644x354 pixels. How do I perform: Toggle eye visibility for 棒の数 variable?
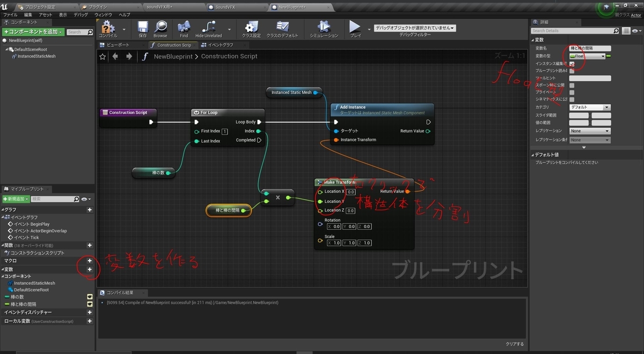point(90,297)
